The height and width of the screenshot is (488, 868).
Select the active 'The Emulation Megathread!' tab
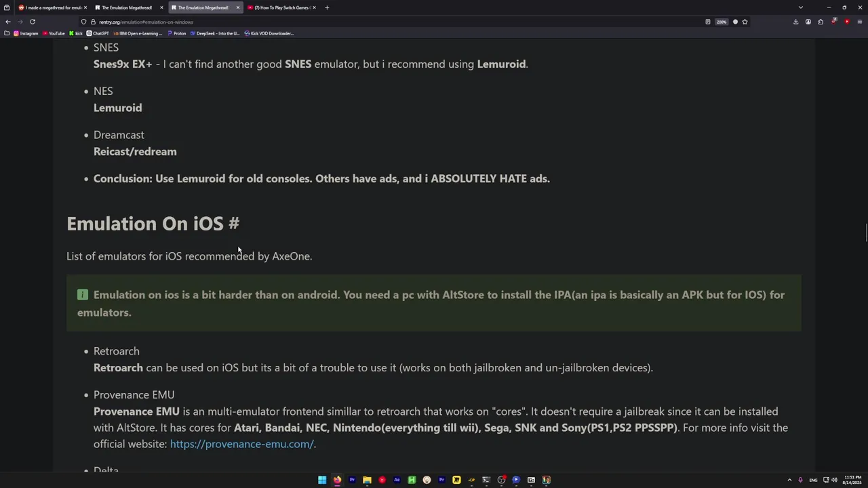pos(205,7)
